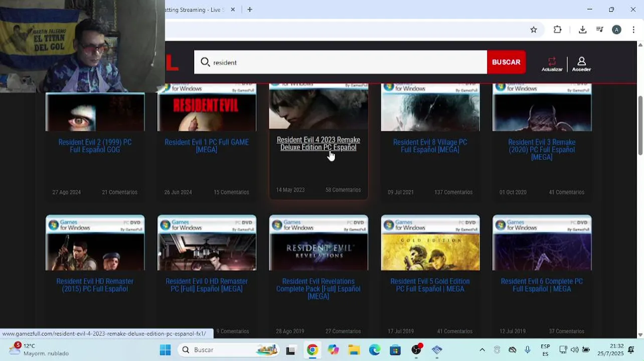Open File Explorer from the taskbar
644x361 pixels.
coord(354,350)
